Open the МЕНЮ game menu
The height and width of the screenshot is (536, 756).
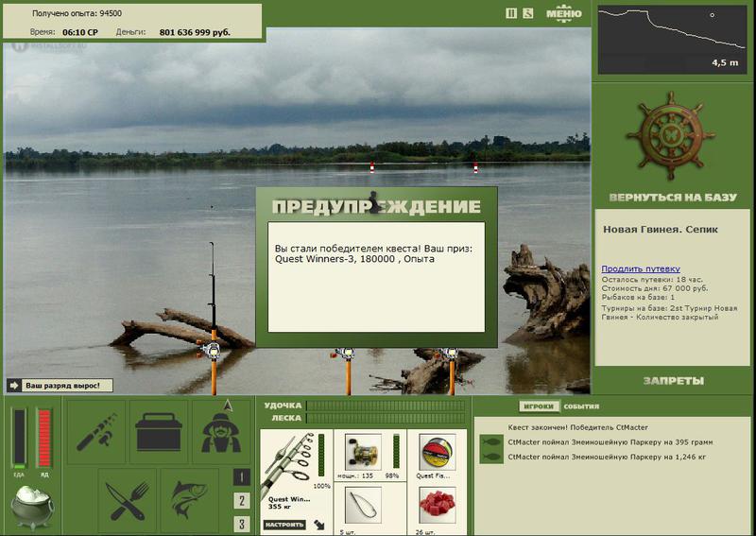point(563,12)
